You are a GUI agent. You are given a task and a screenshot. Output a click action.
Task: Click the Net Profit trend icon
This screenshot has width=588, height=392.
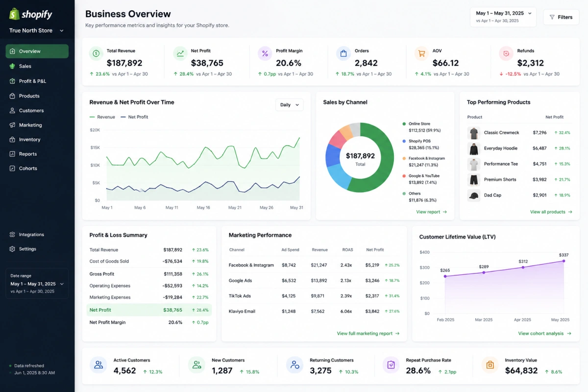tap(180, 53)
